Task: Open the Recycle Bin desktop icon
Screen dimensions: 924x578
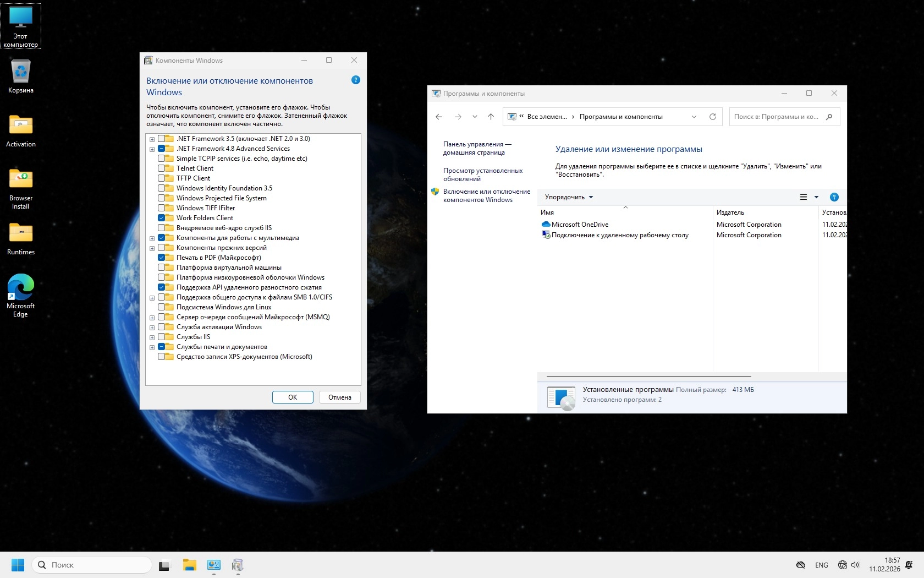Action: 21,76
